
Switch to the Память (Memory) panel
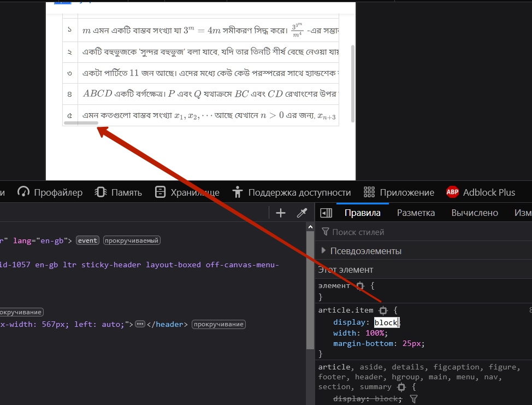pyautogui.click(x=119, y=192)
